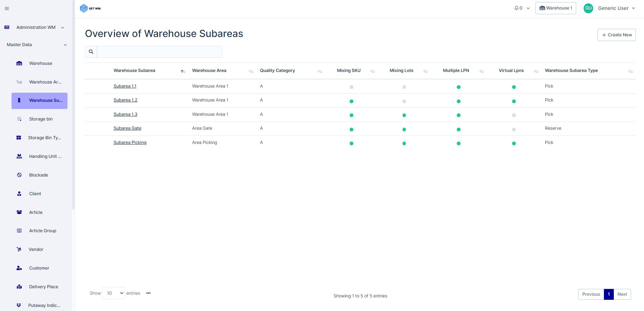Select Delivery Place in sidebar
Viewport: 644px width, 311px height.
coord(43,287)
